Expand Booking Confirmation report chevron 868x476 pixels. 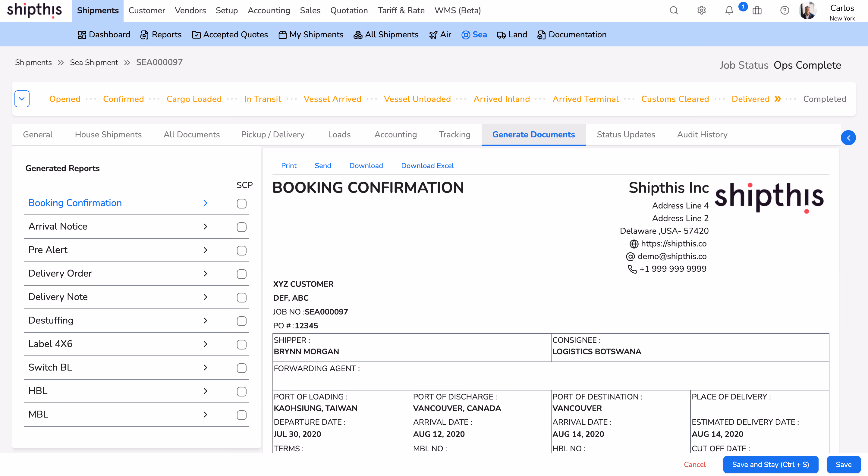206,203
